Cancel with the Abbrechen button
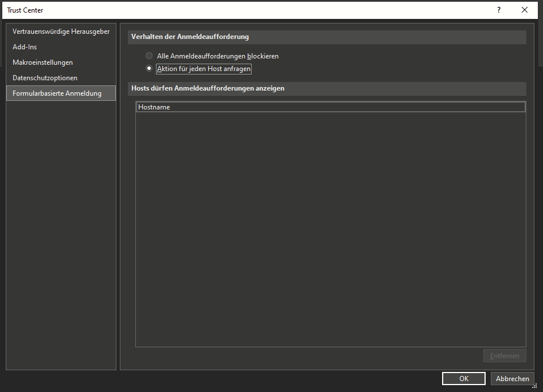The width and height of the screenshot is (543, 392). tap(512, 379)
